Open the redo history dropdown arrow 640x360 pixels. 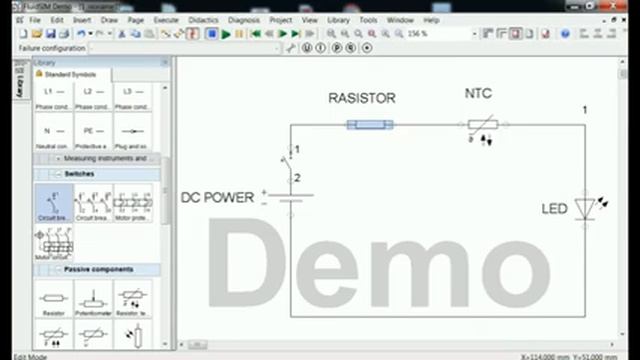(x=110, y=34)
